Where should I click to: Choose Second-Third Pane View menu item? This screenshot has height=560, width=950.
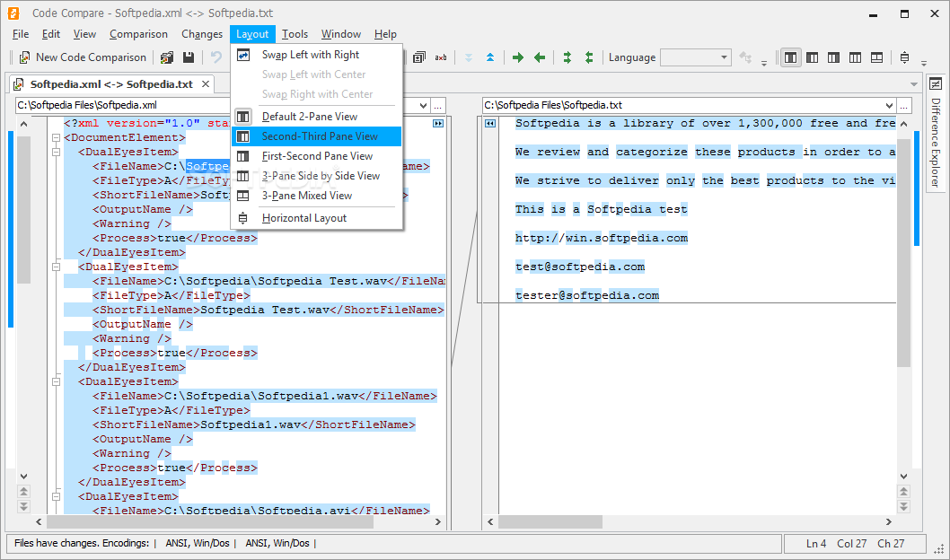317,136
